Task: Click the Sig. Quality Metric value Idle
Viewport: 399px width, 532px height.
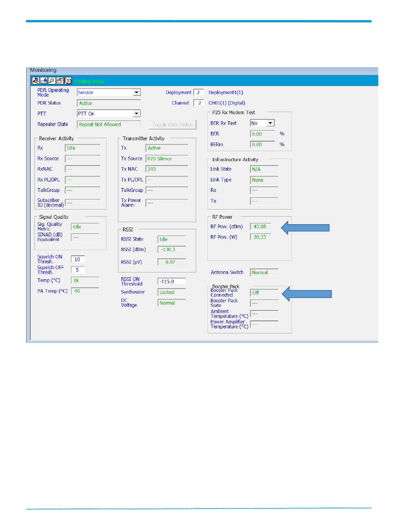Action: point(85,227)
